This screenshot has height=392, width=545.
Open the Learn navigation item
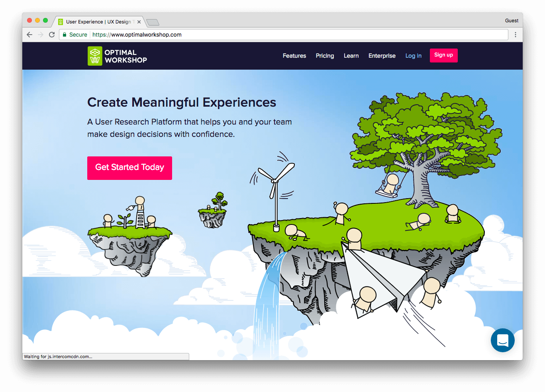[351, 56]
